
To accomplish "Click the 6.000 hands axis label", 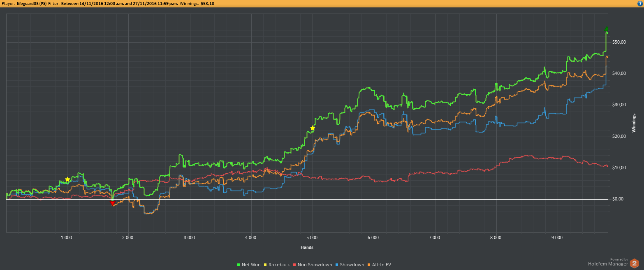I will coord(373,237).
